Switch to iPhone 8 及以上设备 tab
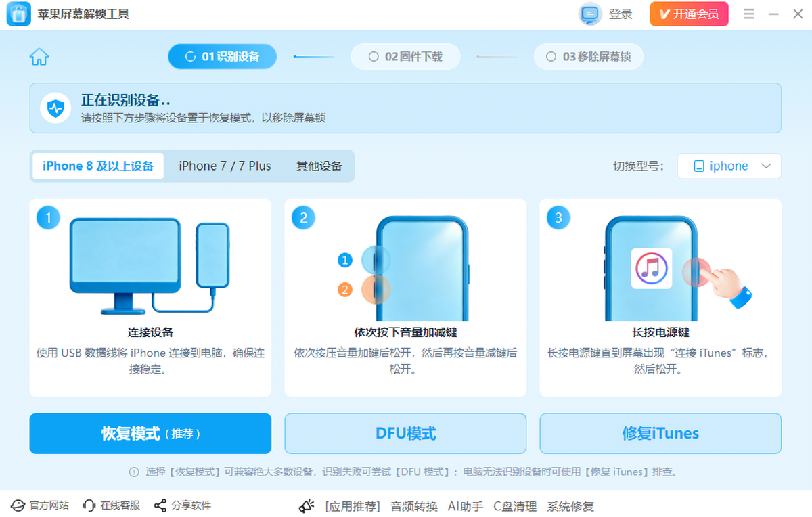Screen dimensions: 812x517 (98, 166)
